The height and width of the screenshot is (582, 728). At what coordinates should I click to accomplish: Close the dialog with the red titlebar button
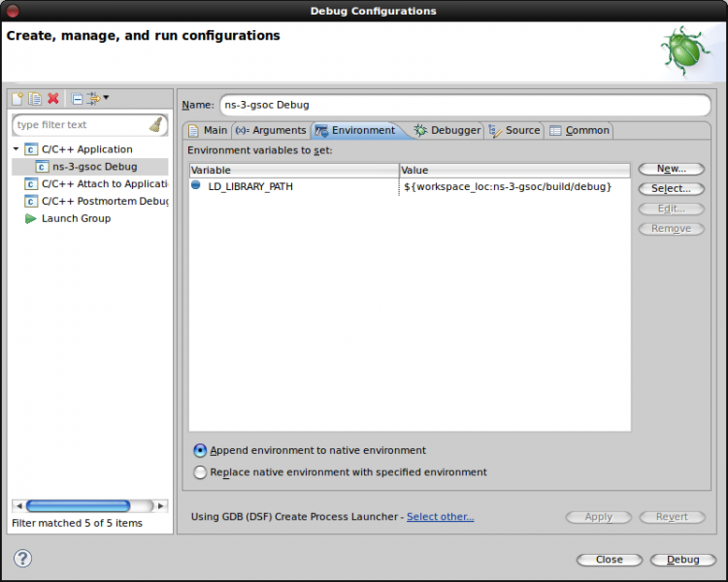point(13,11)
